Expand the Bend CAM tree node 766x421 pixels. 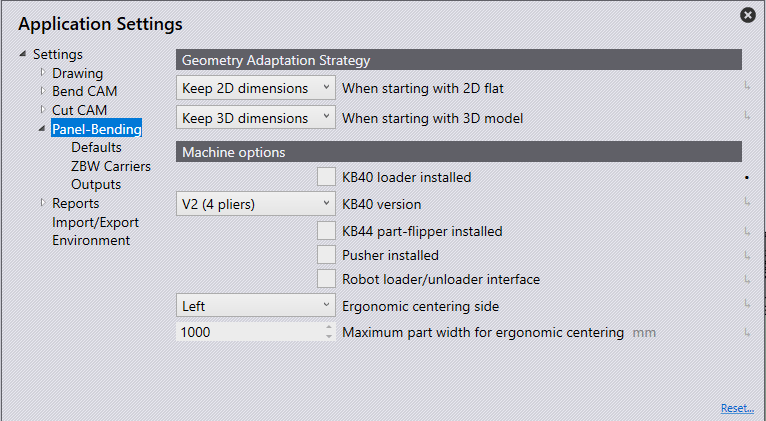(x=42, y=92)
